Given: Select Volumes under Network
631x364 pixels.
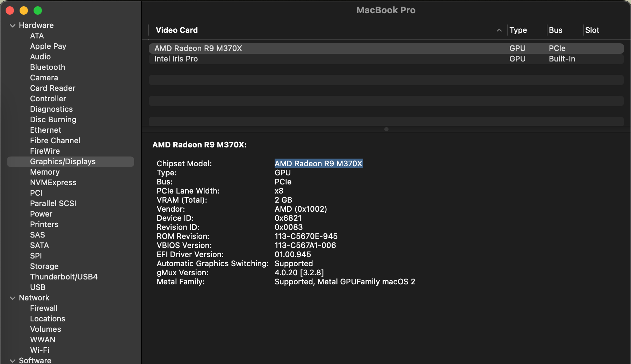Looking at the screenshot, I should (45, 329).
